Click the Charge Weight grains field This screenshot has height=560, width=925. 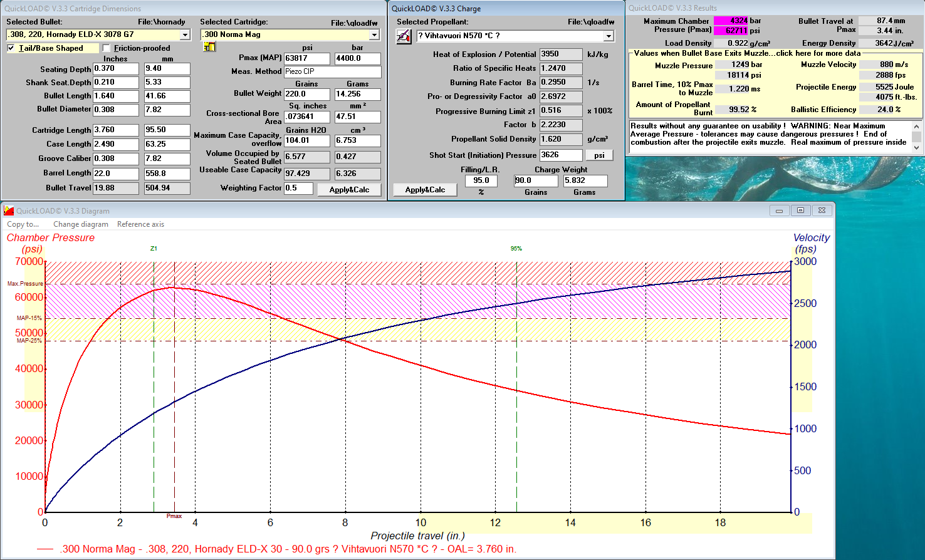point(536,180)
